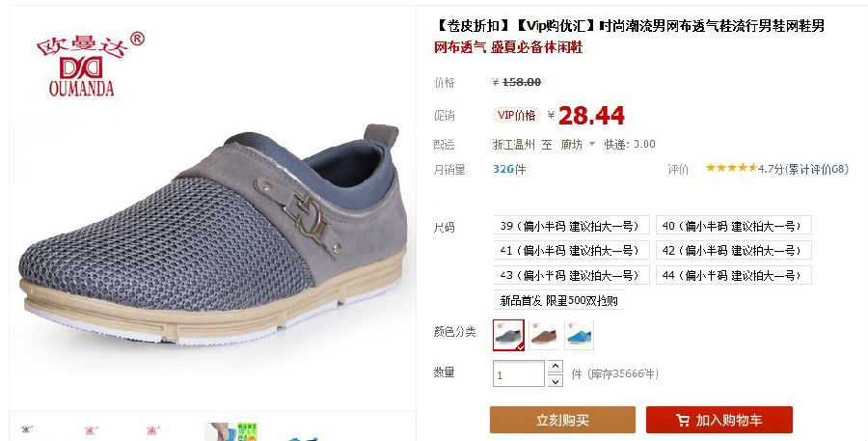The height and width of the screenshot is (441, 868).
Task: Increase quantity with the up arrow
Action: pyautogui.click(x=556, y=367)
